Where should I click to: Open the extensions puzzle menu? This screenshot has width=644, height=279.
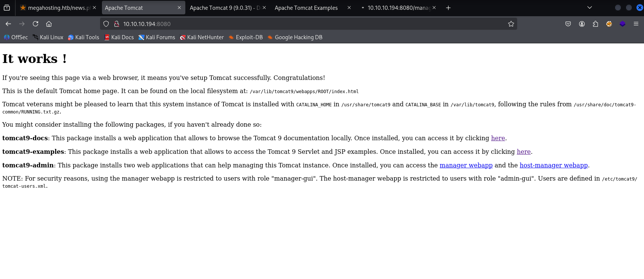coord(595,24)
